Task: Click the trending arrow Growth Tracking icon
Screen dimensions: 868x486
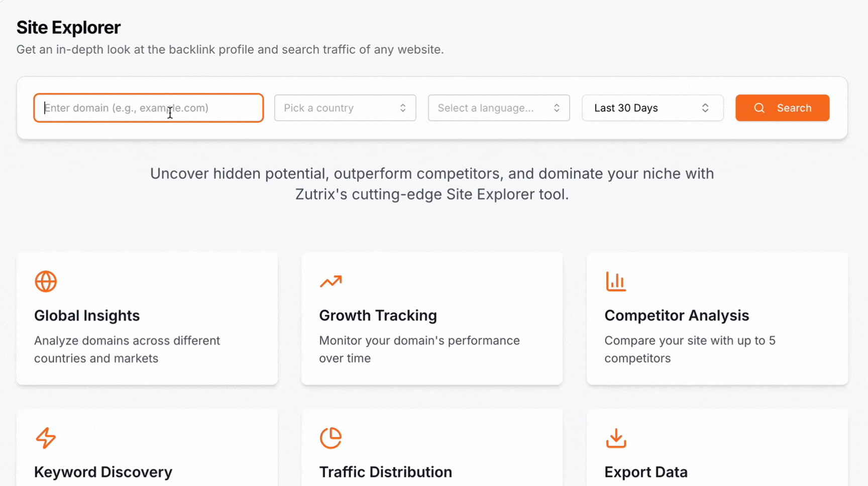Action: point(331,282)
